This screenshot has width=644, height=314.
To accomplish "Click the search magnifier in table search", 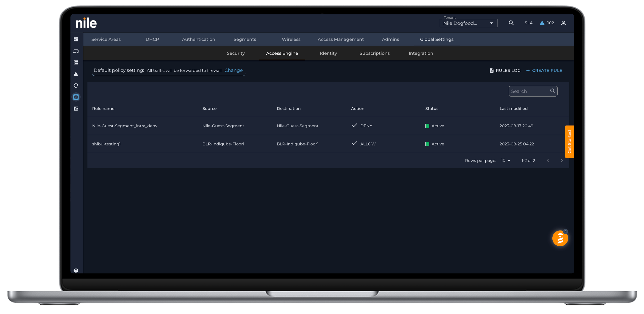I will pyautogui.click(x=552, y=91).
